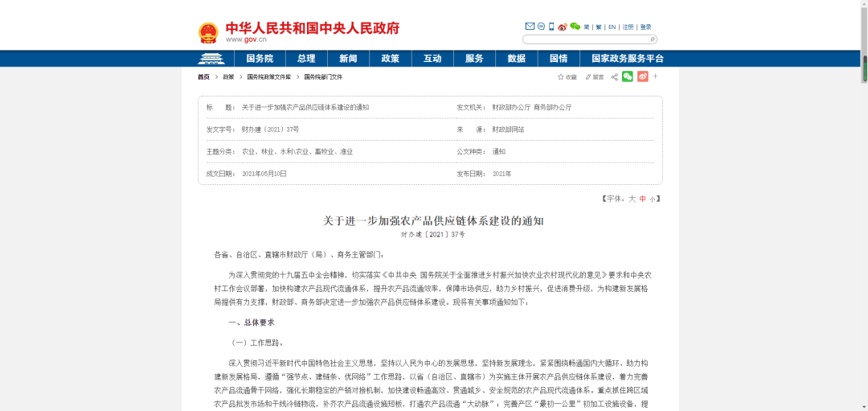The image size is (868, 411).
Task: Expand more share options with plus icon
Action: [x=655, y=76]
